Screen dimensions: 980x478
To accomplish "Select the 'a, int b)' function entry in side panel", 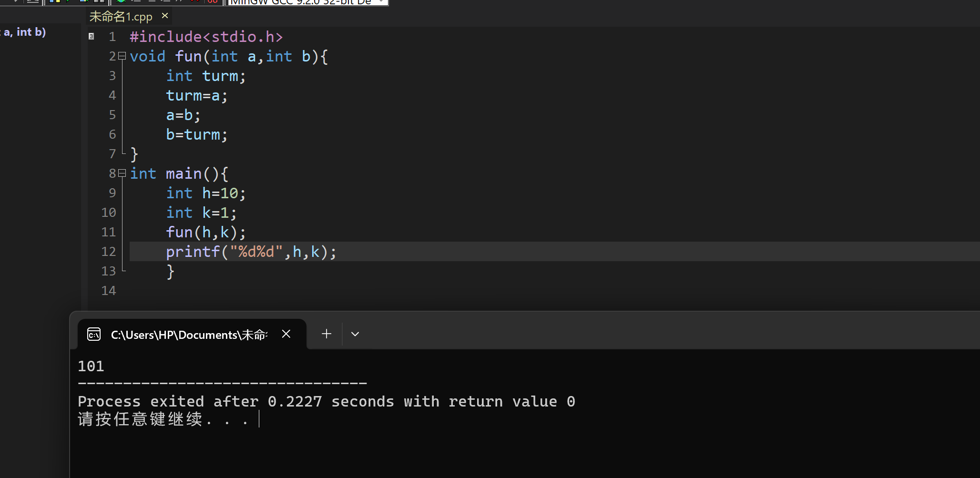I will point(24,32).
